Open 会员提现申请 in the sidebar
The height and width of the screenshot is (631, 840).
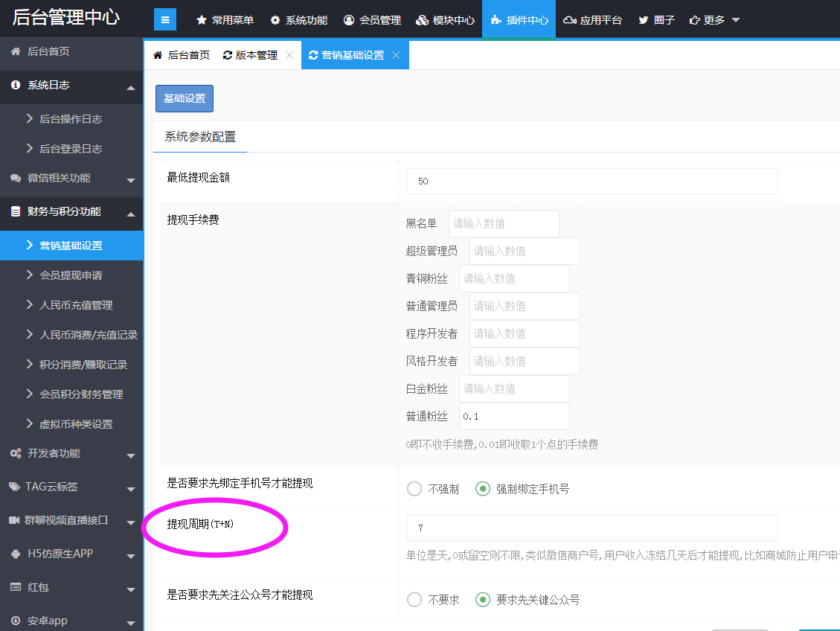[x=71, y=275]
